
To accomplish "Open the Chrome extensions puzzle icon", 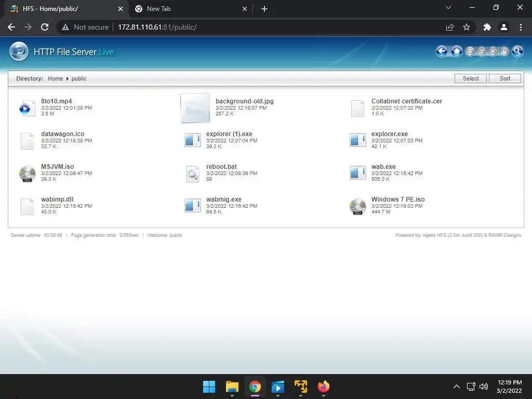I will (487, 27).
